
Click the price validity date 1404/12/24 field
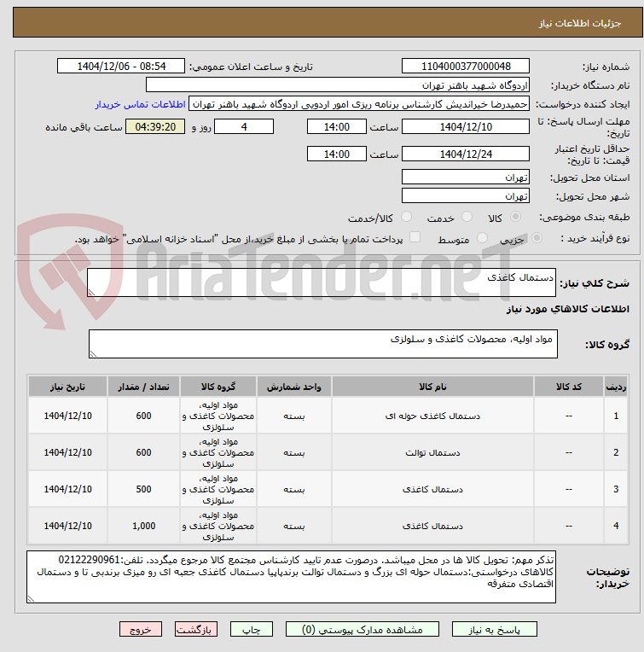pos(466,154)
